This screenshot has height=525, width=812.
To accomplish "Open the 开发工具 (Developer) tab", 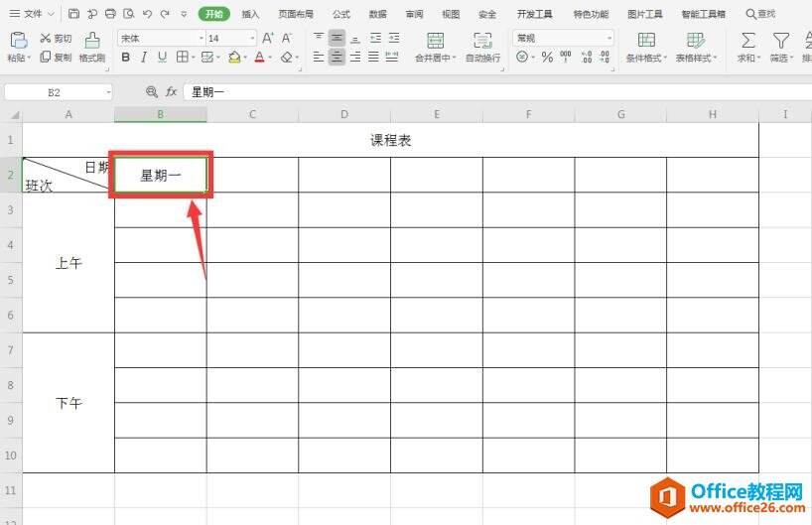I will click(534, 14).
